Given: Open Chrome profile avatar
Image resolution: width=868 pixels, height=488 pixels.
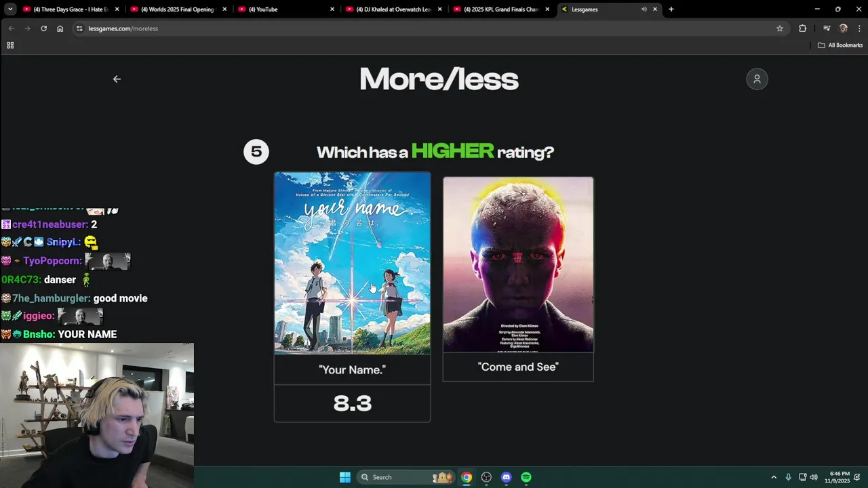Looking at the screenshot, I should coord(844,28).
